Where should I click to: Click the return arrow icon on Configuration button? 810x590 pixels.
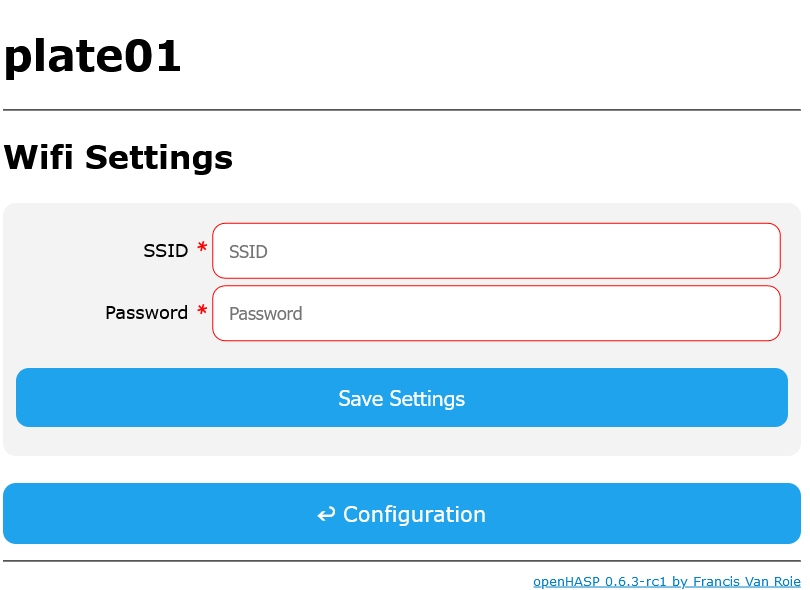(x=326, y=514)
